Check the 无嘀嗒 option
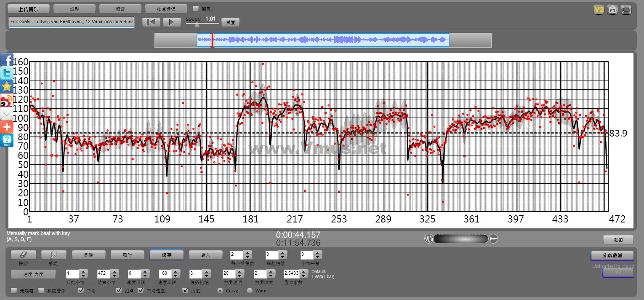Image resolution: width=644 pixels, height=300 pixels. point(14,291)
